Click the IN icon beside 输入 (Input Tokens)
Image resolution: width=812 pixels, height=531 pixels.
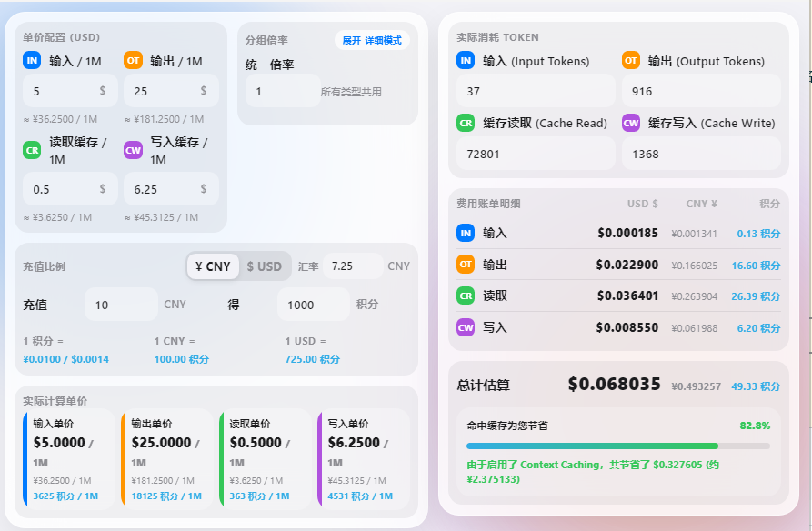[x=466, y=61]
